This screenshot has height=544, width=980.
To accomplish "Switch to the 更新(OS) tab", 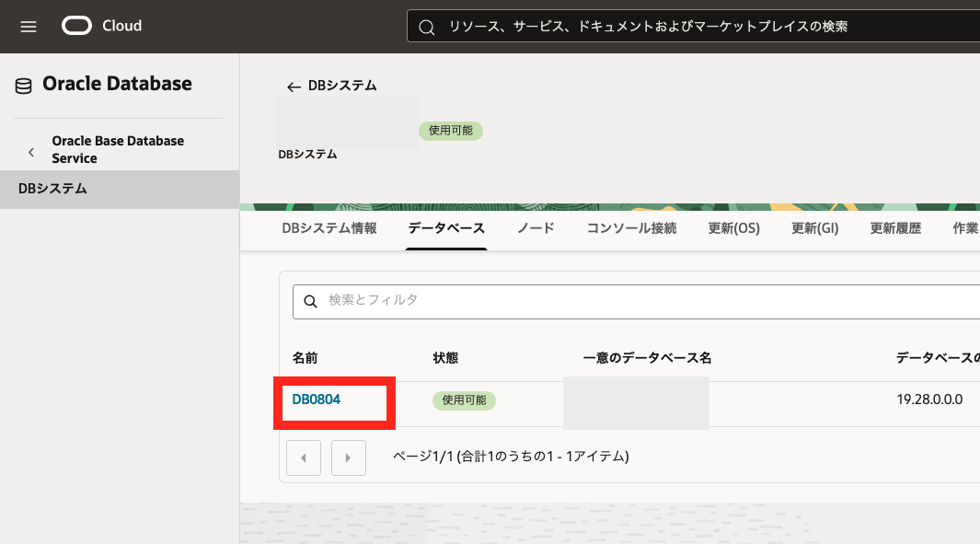I will [x=733, y=228].
